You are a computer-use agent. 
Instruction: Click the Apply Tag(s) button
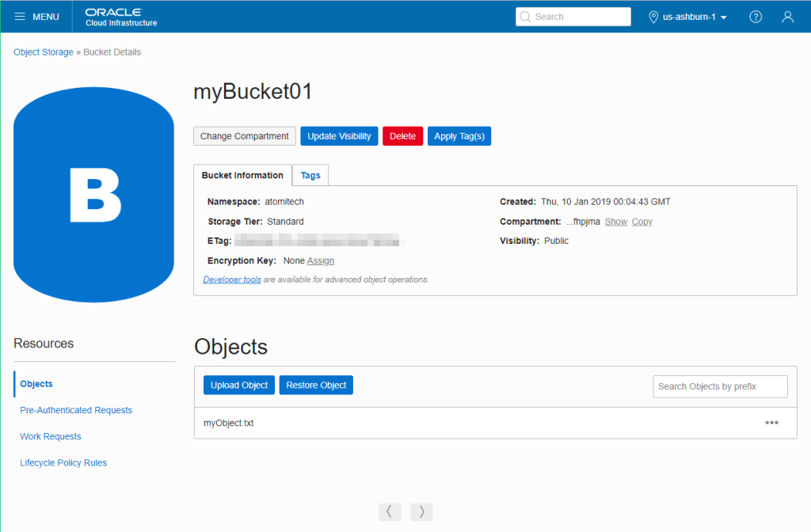(459, 136)
